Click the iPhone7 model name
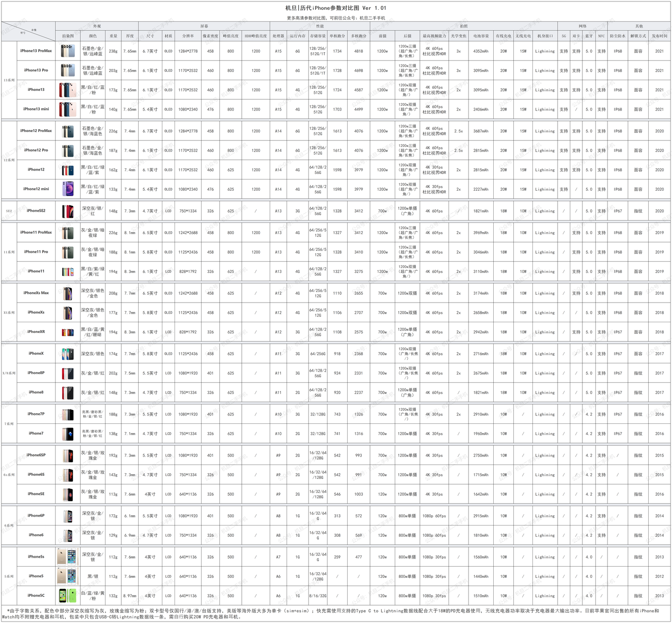This screenshot has height=623, width=672. point(36,433)
